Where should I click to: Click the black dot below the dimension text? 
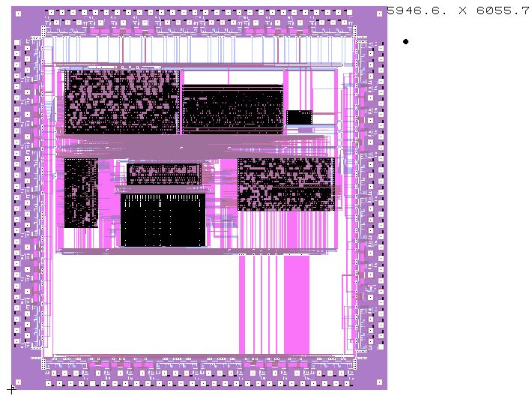[406, 42]
